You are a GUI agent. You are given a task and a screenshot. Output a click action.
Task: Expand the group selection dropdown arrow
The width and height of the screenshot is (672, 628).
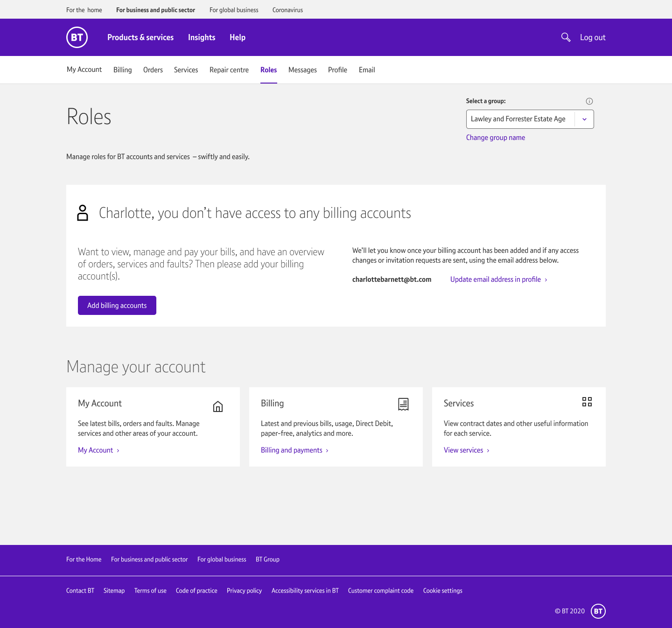click(x=584, y=119)
